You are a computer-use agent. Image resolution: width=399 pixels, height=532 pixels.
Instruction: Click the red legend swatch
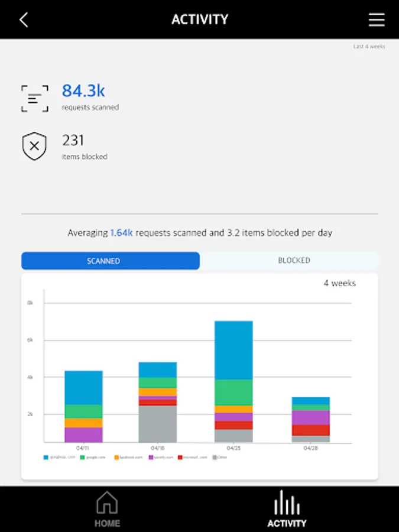click(x=180, y=458)
